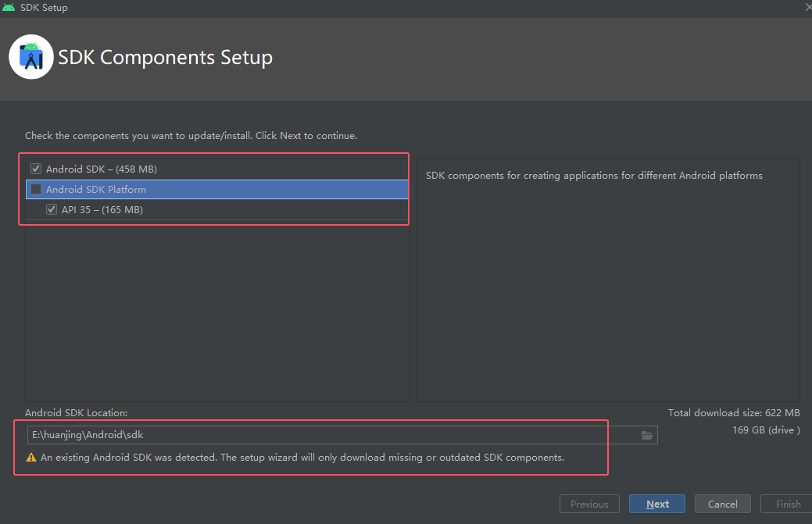
Task: Click the Android Studio logo icon
Action: (31, 57)
